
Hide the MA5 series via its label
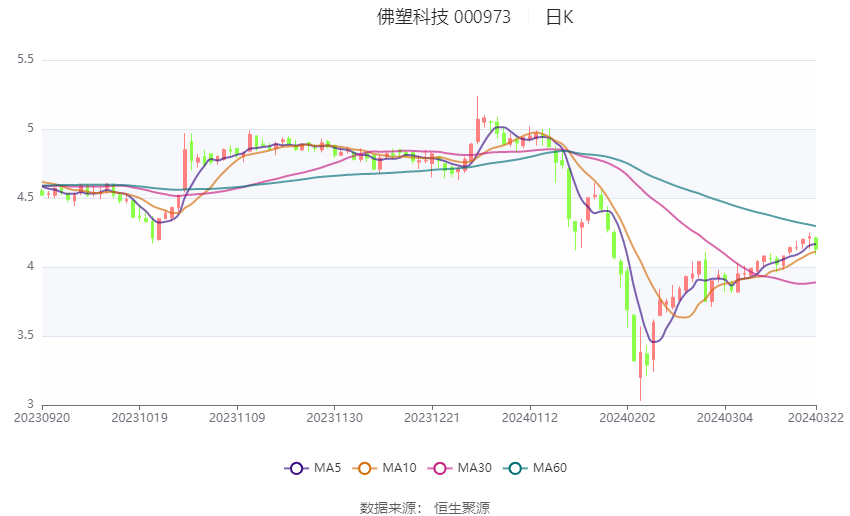tap(328, 467)
